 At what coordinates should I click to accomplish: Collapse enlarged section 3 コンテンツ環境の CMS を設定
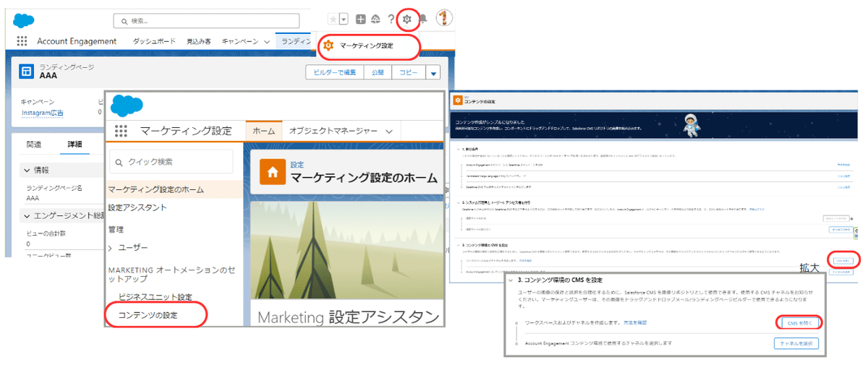(x=511, y=280)
